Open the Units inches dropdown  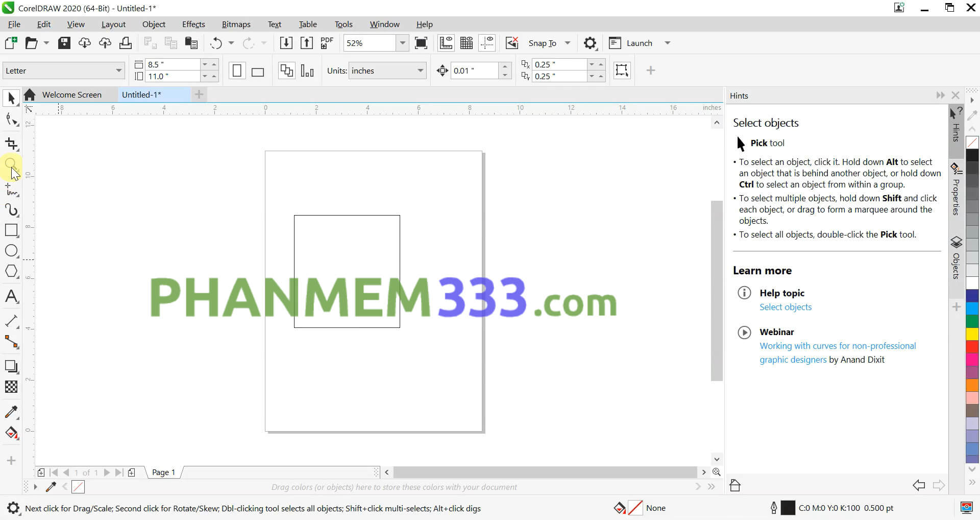[421, 70]
